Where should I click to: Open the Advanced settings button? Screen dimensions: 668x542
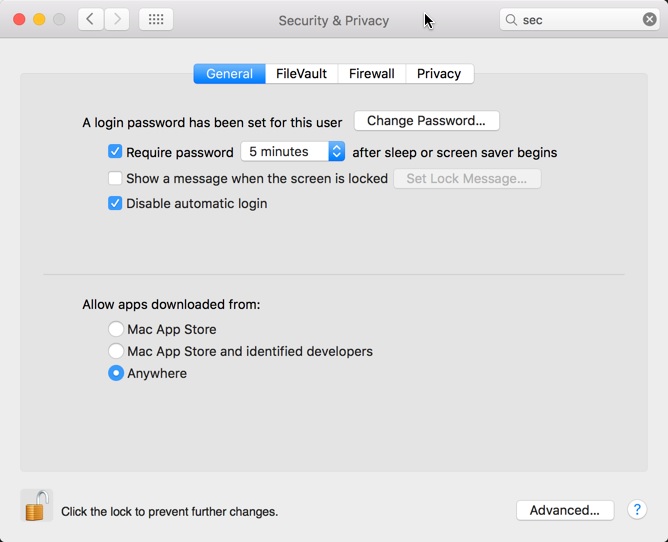564,510
